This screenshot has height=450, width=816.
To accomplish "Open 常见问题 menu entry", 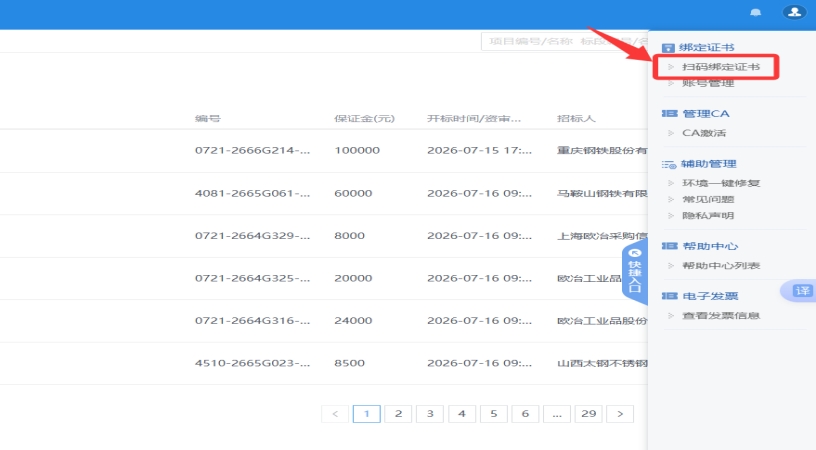I will [x=708, y=199].
